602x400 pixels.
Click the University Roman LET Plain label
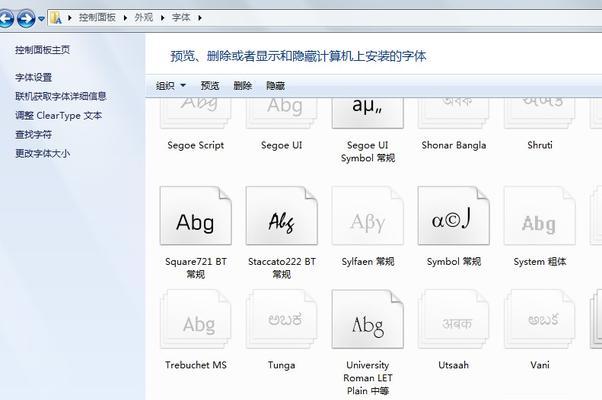click(x=368, y=378)
